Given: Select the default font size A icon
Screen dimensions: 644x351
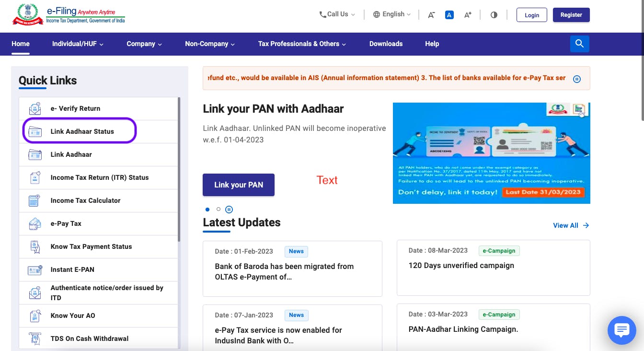Looking at the screenshot, I should (x=449, y=15).
